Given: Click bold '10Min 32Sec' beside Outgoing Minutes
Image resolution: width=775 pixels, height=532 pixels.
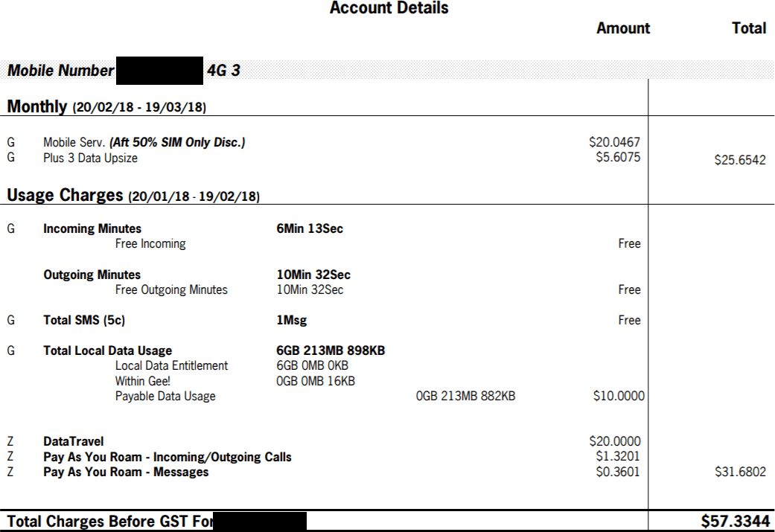Looking at the screenshot, I should tap(313, 275).
